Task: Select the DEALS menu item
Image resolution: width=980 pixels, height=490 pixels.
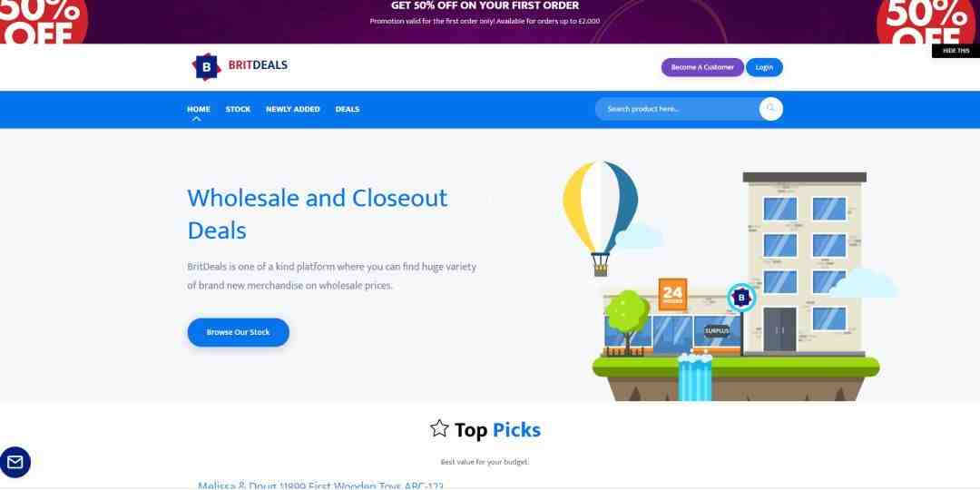Action: pyautogui.click(x=348, y=110)
